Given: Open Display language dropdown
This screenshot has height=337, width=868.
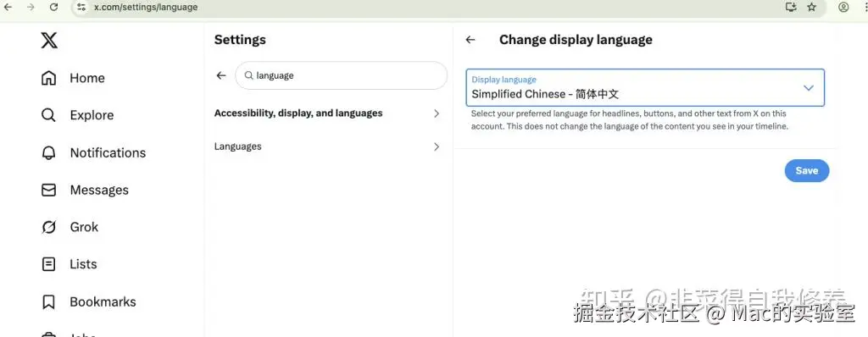Looking at the screenshot, I should (645, 87).
